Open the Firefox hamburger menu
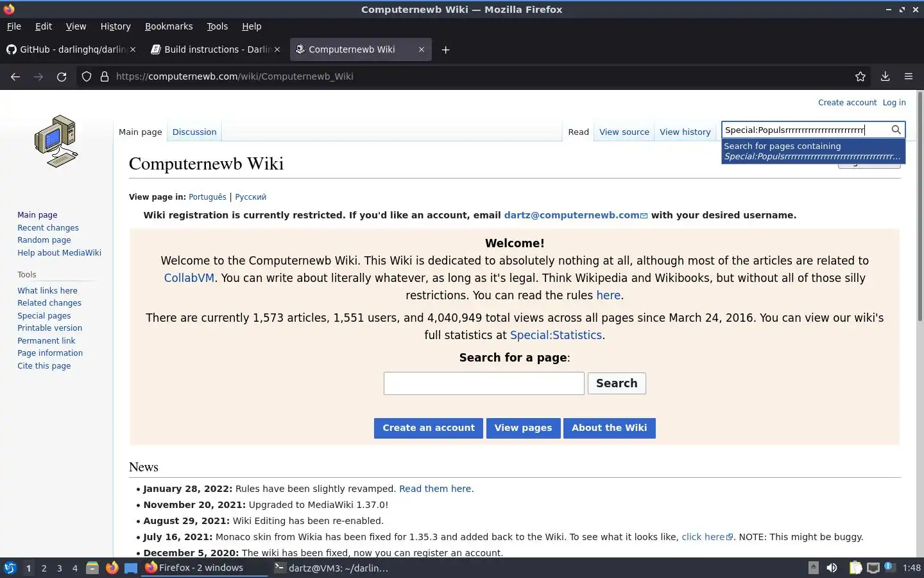Image resolution: width=924 pixels, height=578 pixels. [909, 76]
